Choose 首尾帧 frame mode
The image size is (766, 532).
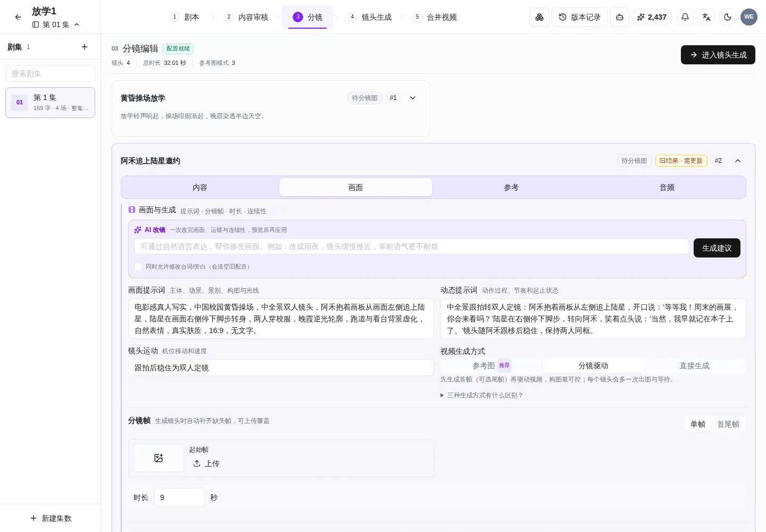[x=728, y=424]
